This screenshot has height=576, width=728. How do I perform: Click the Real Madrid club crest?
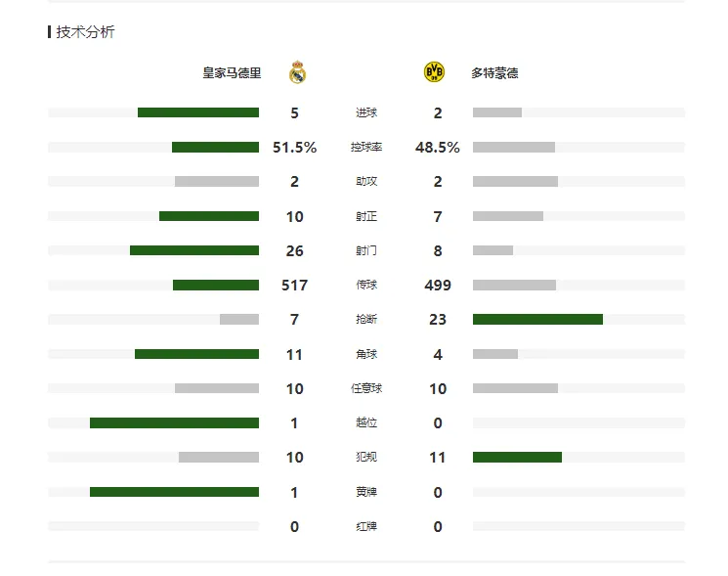[297, 72]
